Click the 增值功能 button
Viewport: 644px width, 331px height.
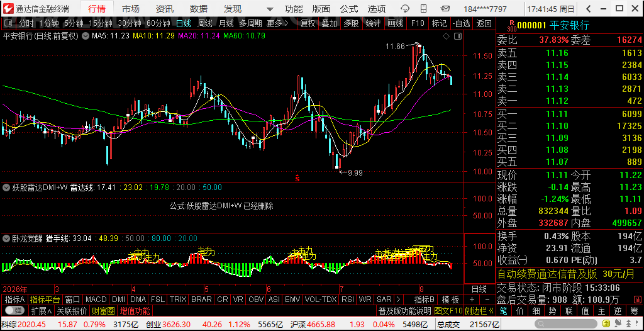click(x=135, y=310)
